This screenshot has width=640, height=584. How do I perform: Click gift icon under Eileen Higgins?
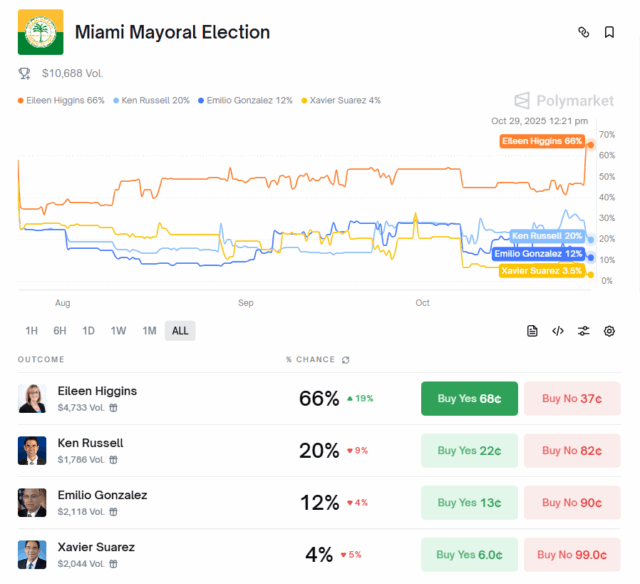point(113,407)
